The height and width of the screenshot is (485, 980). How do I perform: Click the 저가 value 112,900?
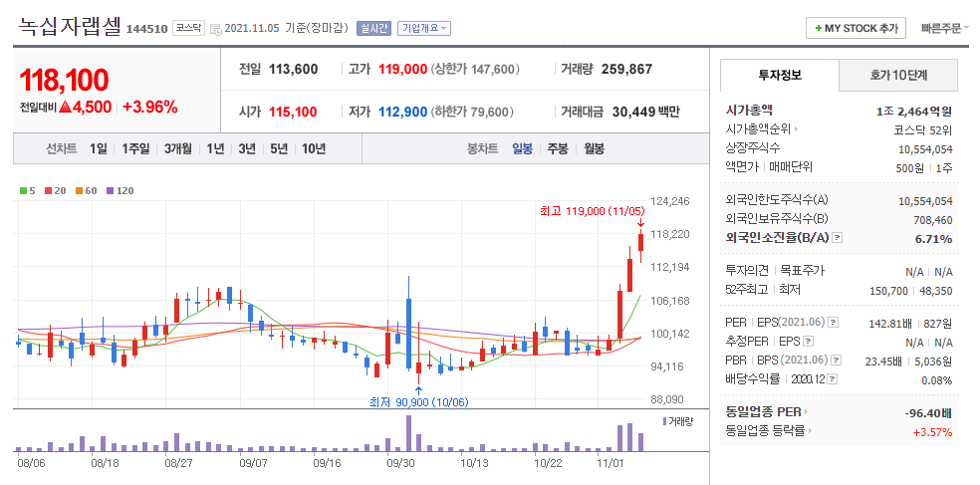(402, 113)
